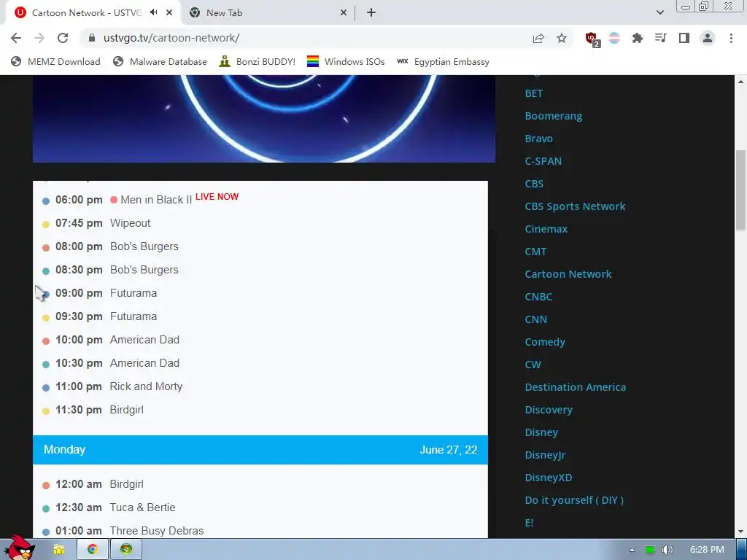Image resolution: width=747 pixels, height=560 pixels.
Task: Click the Tuca & Bertie listing
Action: 142,507
